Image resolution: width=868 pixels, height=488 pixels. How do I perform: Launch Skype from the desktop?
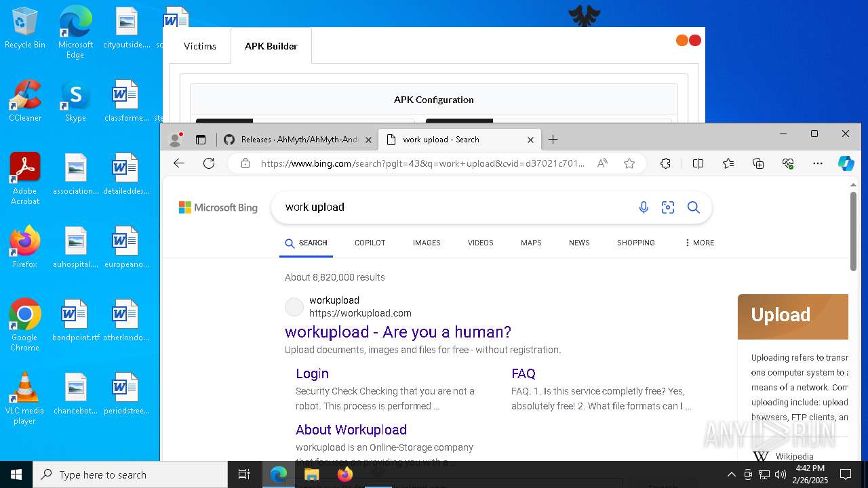tap(75, 101)
